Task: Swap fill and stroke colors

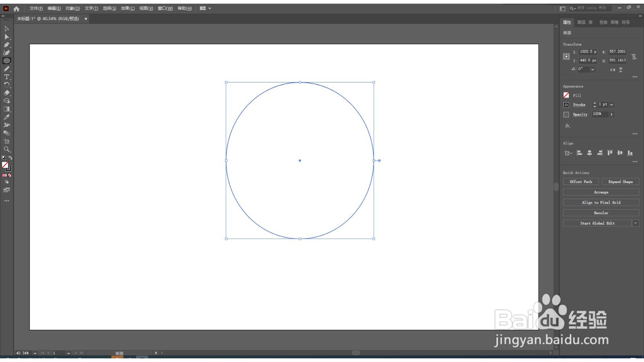Action: [10, 158]
